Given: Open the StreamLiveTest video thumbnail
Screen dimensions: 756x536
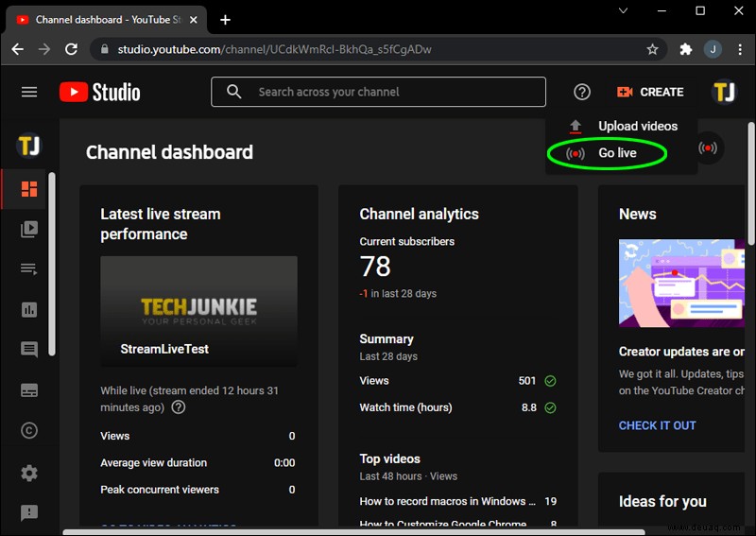Looking at the screenshot, I should pyautogui.click(x=198, y=311).
